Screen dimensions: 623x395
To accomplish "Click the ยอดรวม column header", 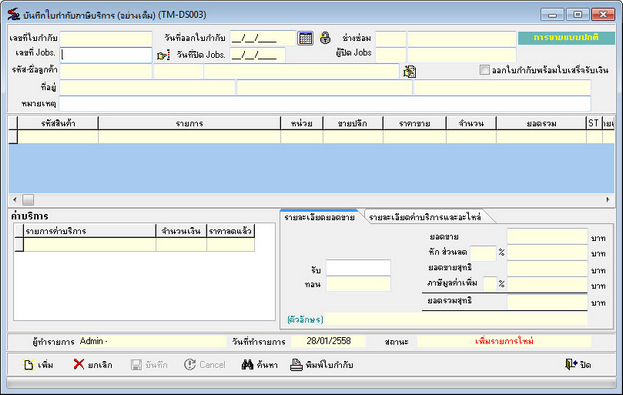I will pyautogui.click(x=541, y=123).
